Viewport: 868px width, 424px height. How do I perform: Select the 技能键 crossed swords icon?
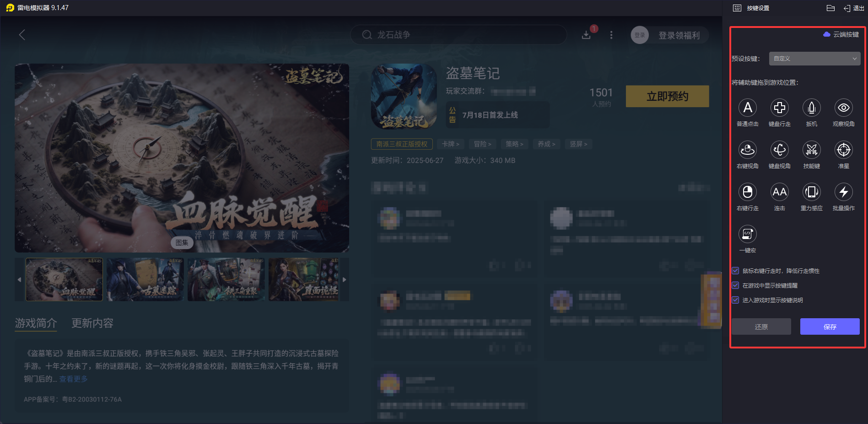[811, 150]
